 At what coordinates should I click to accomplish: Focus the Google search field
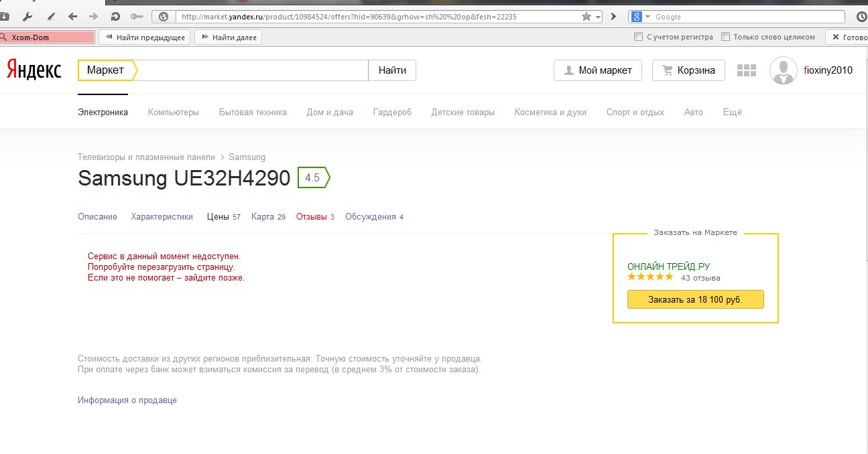pyautogui.click(x=747, y=17)
